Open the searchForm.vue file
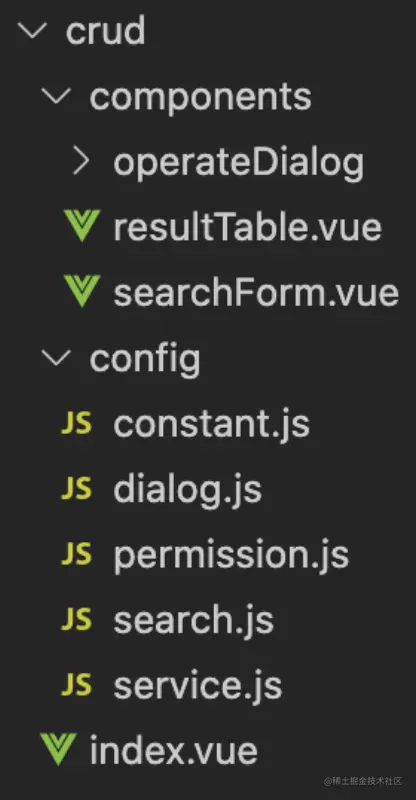Image resolution: width=416 pixels, height=800 pixels. pyautogui.click(x=256, y=293)
